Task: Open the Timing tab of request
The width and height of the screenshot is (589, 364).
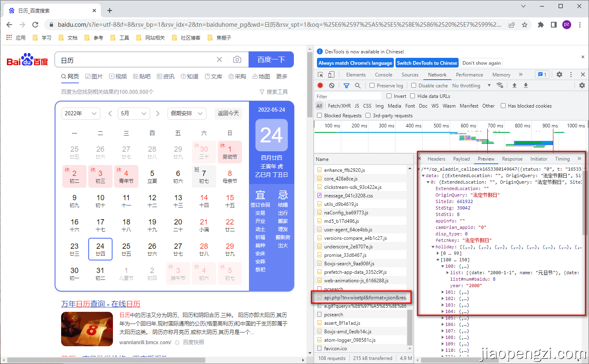Action: tap(562, 159)
